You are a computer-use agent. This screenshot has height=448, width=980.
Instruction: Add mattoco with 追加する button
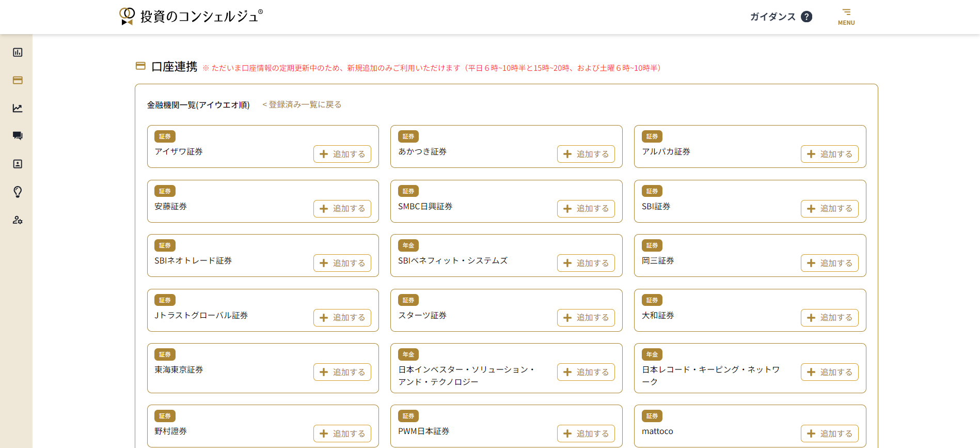[830, 434]
